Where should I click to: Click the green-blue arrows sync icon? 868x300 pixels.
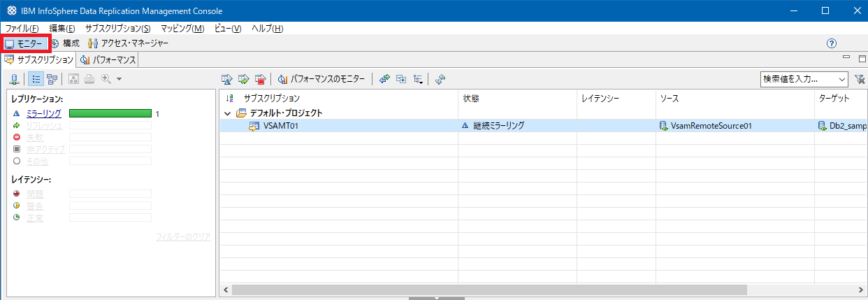pyautogui.click(x=384, y=80)
